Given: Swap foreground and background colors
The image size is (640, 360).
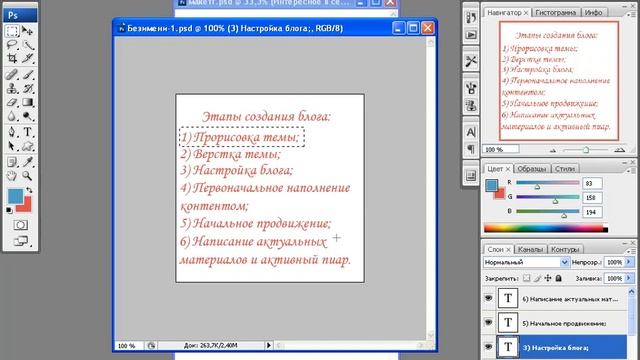Looking at the screenshot, I should click(x=29, y=190).
